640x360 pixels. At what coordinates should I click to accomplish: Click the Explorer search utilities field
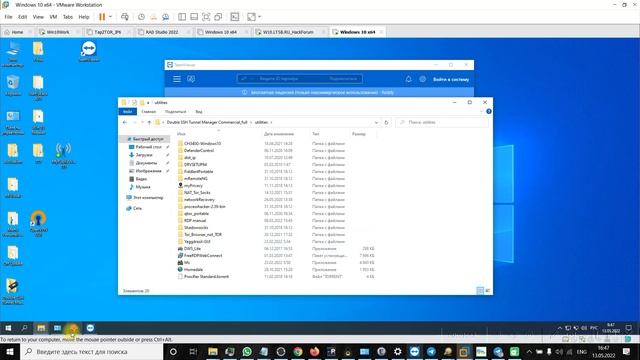pyautogui.click(x=442, y=122)
